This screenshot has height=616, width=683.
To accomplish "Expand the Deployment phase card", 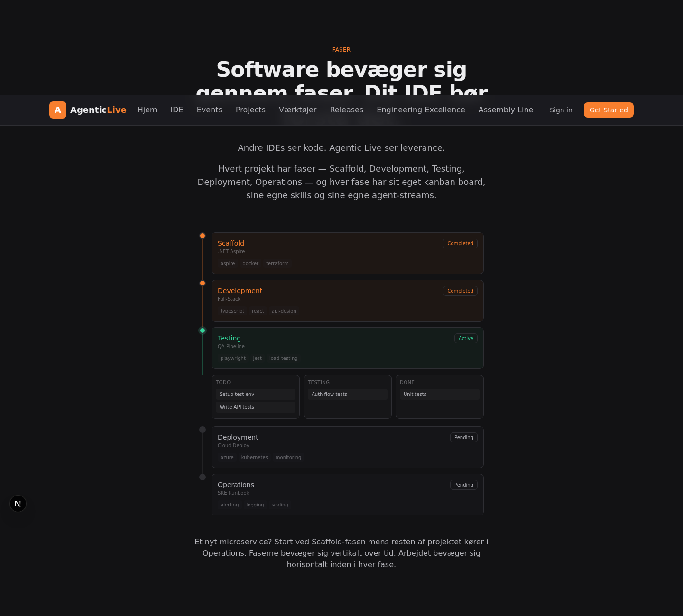I will tap(347, 447).
